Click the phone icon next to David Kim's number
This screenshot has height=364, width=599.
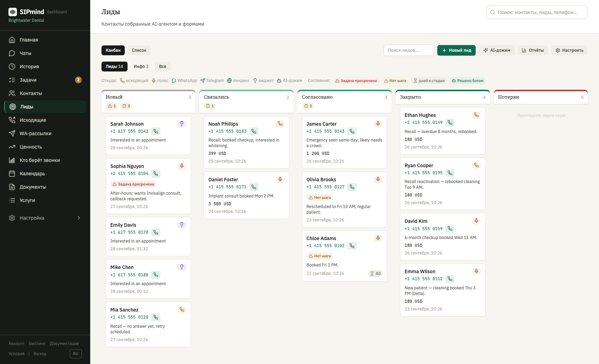click(x=450, y=228)
